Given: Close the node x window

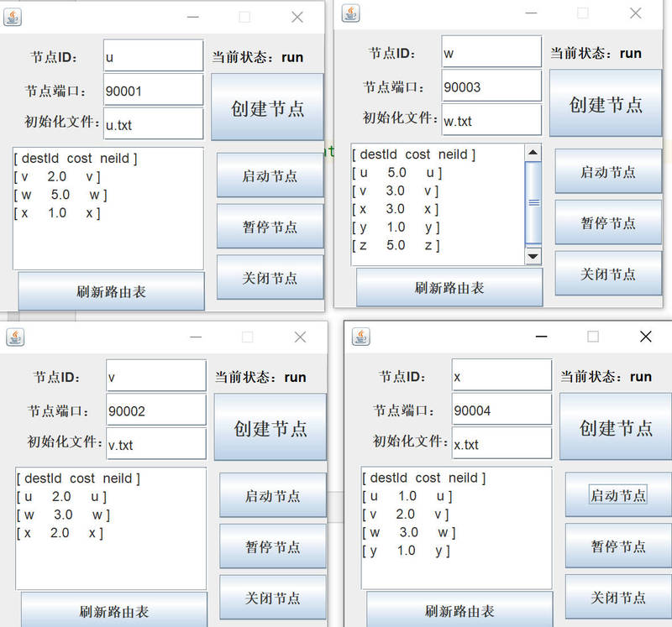Looking at the screenshot, I should (645, 337).
